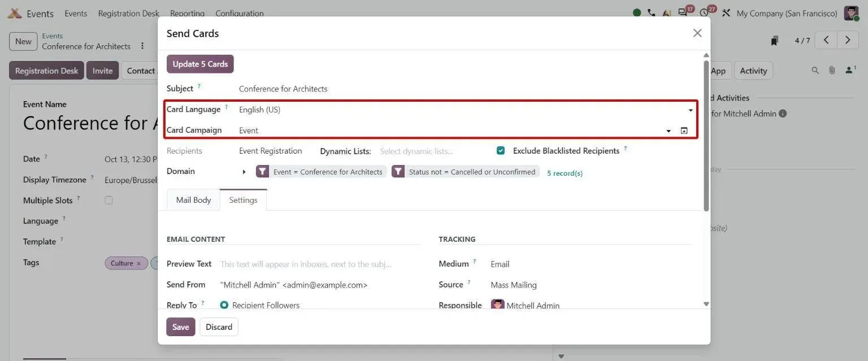The height and width of the screenshot is (361, 868).
Task: Click the bookmark icon beside record pager
Action: point(774,41)
